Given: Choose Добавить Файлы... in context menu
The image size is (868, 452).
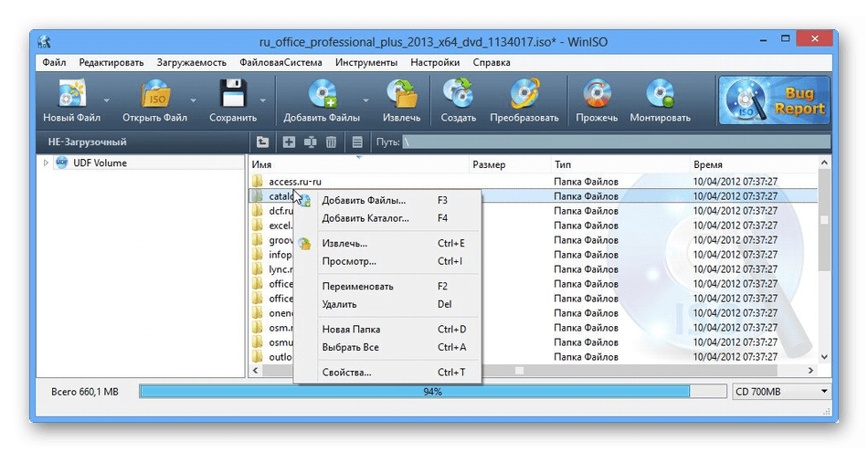Looking at the screenshot, I should click(x=387, y=200).
